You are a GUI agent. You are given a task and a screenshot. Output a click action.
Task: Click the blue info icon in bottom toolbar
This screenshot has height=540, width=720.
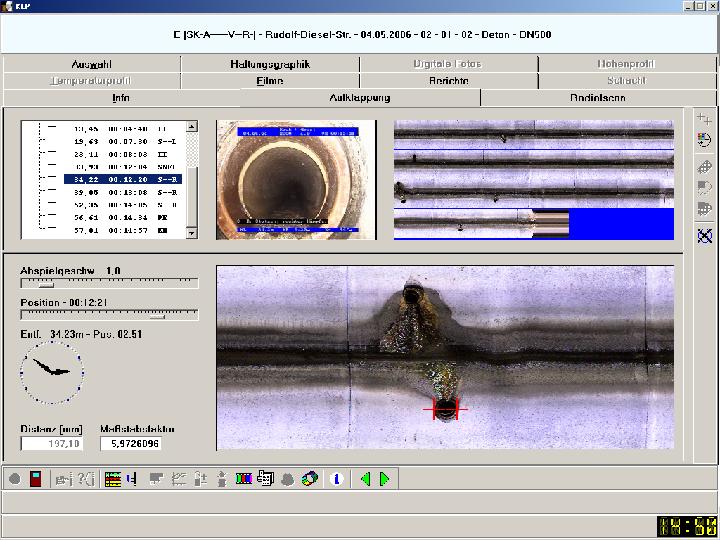tap(336, 479)
